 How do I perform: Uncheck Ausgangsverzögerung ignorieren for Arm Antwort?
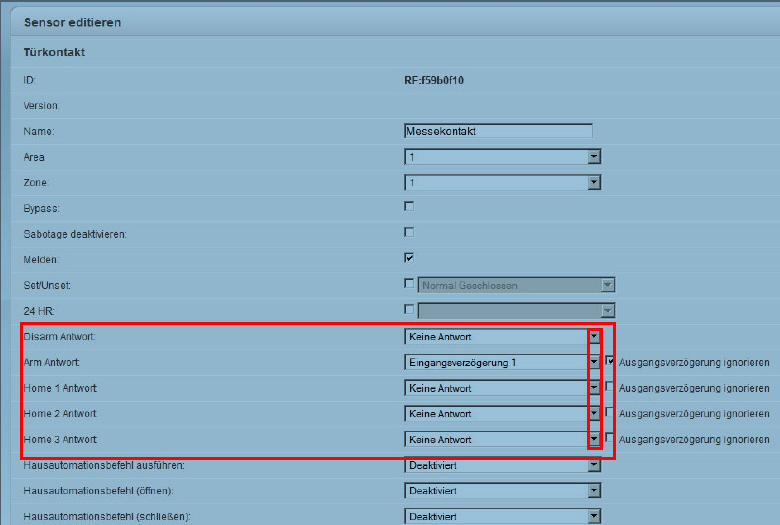pyautogui.click(x=610, y=361)
